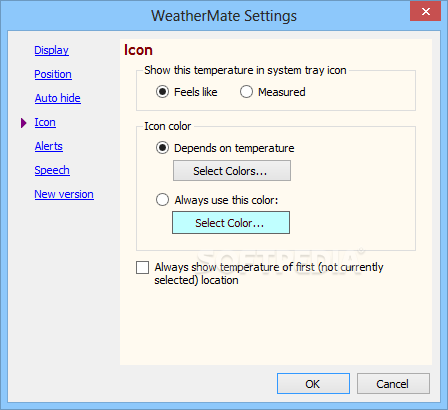Image resolution: width=448 pixels, height=410 pixels.
Task: Open the New version page
Action: tap(64, 194)
